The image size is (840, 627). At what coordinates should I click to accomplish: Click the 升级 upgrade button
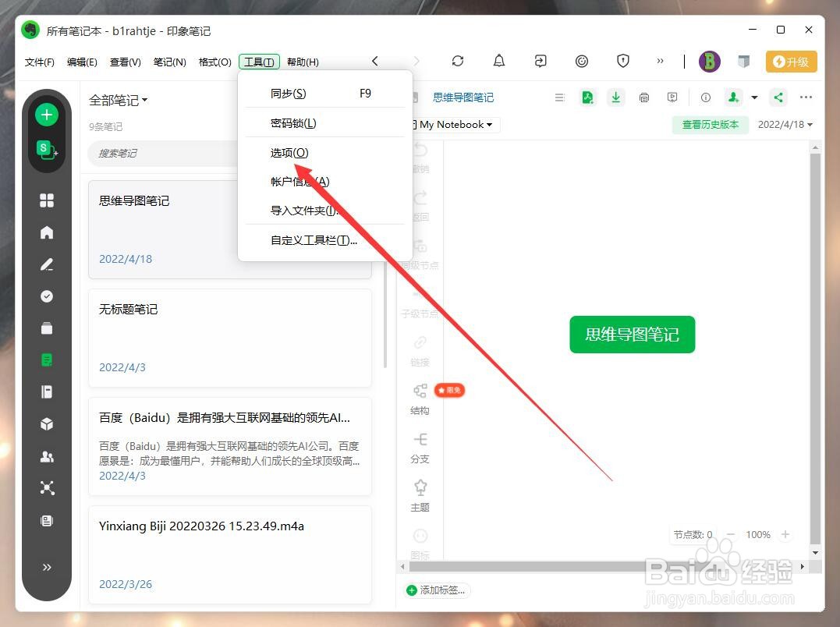tap(791, 62)
